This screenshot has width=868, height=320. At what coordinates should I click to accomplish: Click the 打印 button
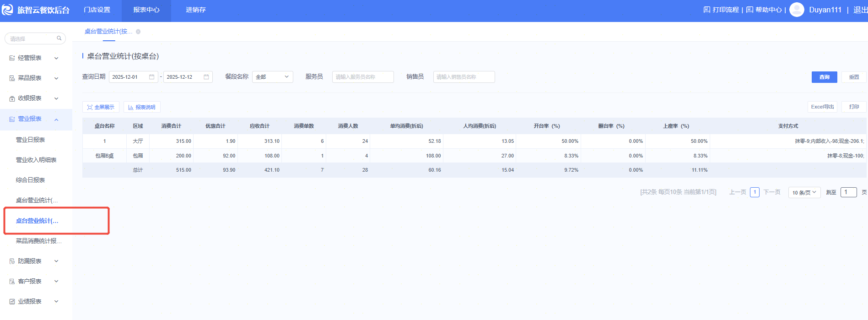pos(854,107)
